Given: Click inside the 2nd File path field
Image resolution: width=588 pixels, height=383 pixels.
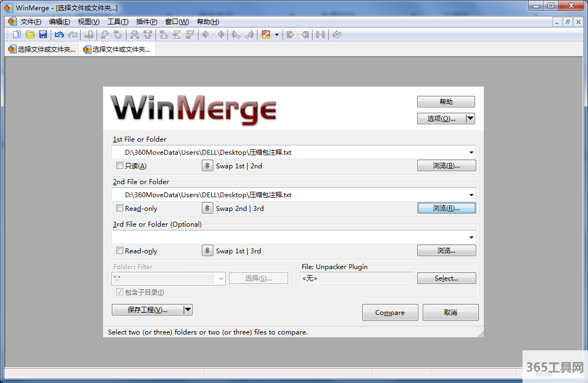Looking at the screenshot, I should pyautogui.click(x=289, y=195).
